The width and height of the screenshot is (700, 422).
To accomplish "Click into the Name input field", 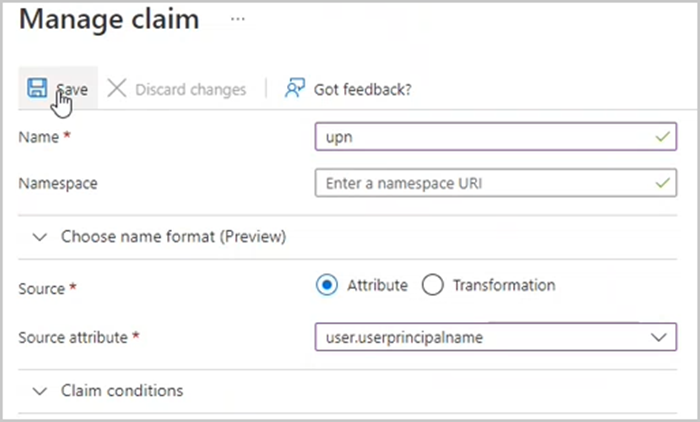I will pos(480,138).
